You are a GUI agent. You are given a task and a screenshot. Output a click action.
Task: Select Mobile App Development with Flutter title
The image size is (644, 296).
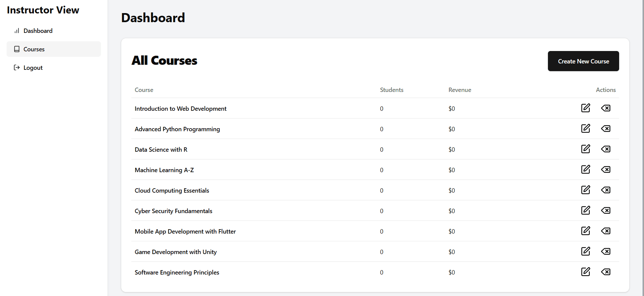[x=185, y=232]
